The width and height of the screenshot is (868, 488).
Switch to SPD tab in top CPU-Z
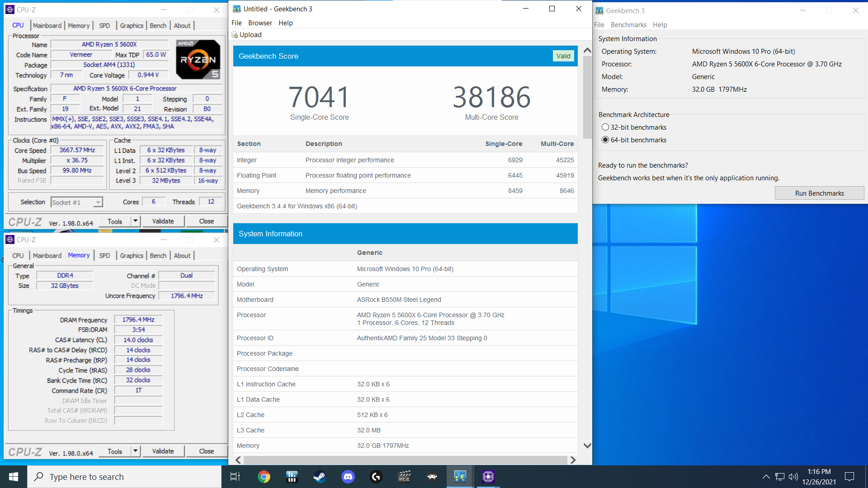(x=104, y=26)
